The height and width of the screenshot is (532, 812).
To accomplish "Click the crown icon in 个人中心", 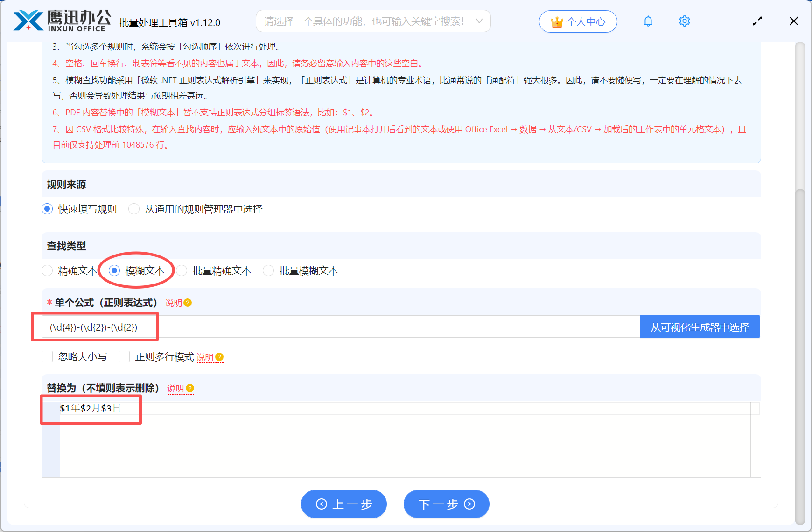I will [x=556, y=21].
